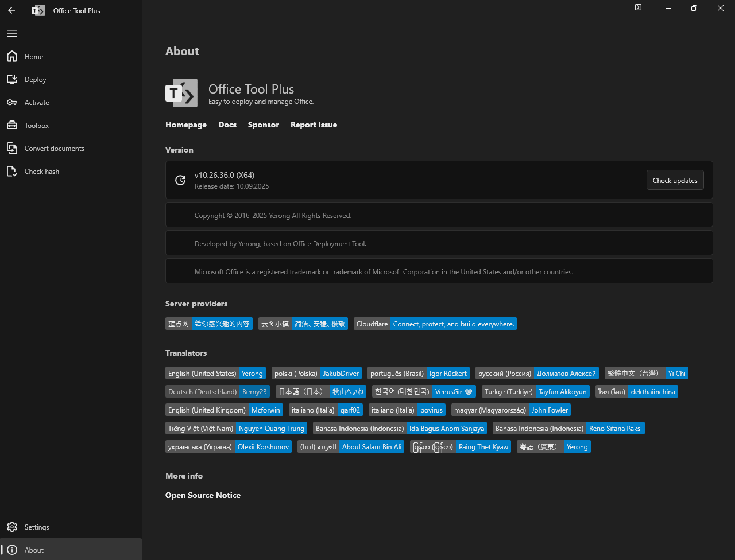The width and height of the screenshot is (735, 560).
Task: Click the Deutsch Berny23 translator badge
Action: 218,392
